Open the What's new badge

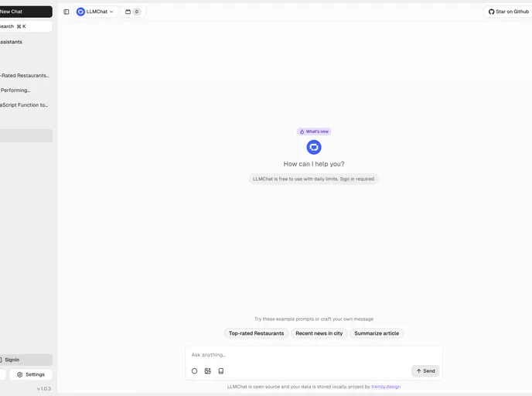pos(314,131)
